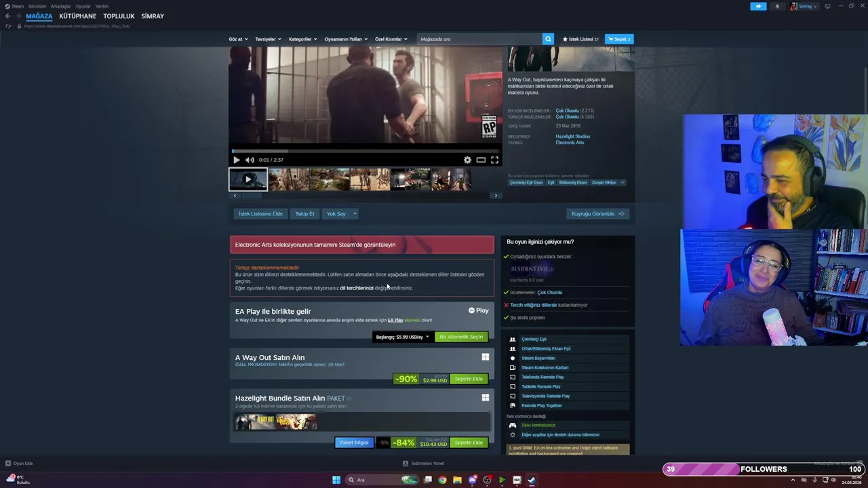Screen dimensions: 868x488
Task: Expand the $5.99 USD/ay plan dropdown
Action: tap(403, 337)
